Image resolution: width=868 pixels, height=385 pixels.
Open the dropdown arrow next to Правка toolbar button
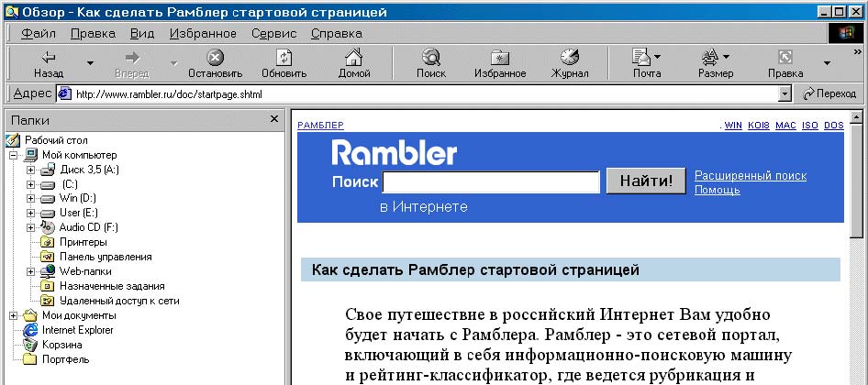coord(827,63)
